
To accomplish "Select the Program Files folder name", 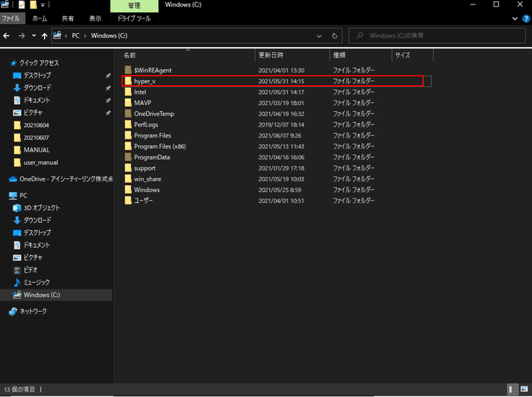I will coord(152,136).
